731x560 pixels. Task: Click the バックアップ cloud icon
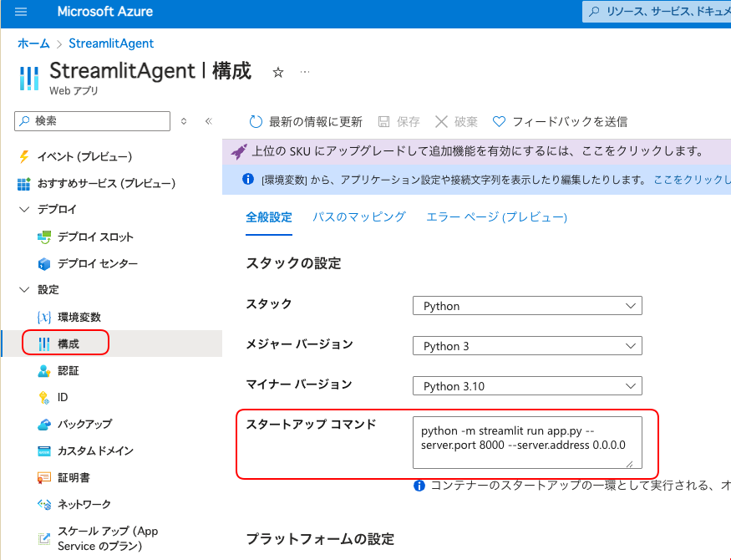(x=43, y=425)
